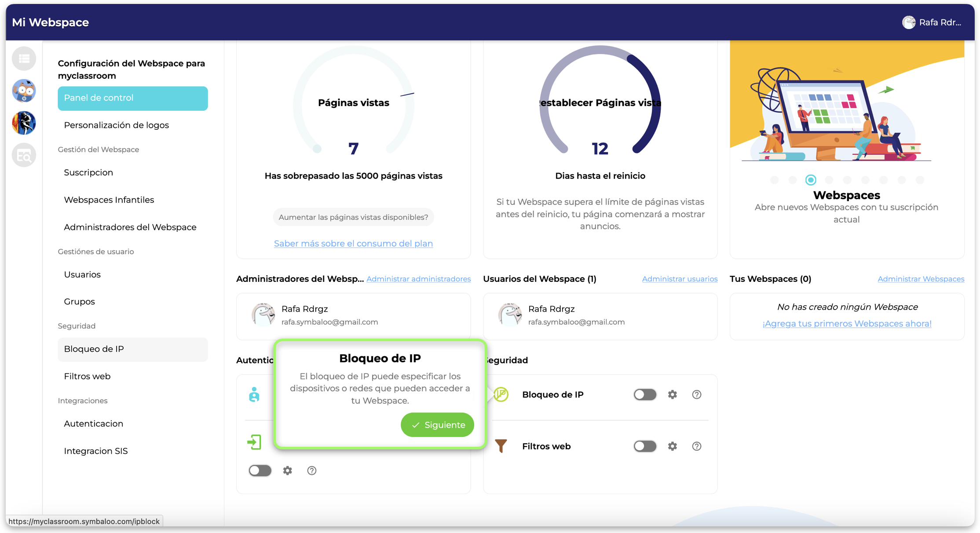Click the Mi Webspace title
This screenshot has height=533, width=980.
[x=50, y=22]
